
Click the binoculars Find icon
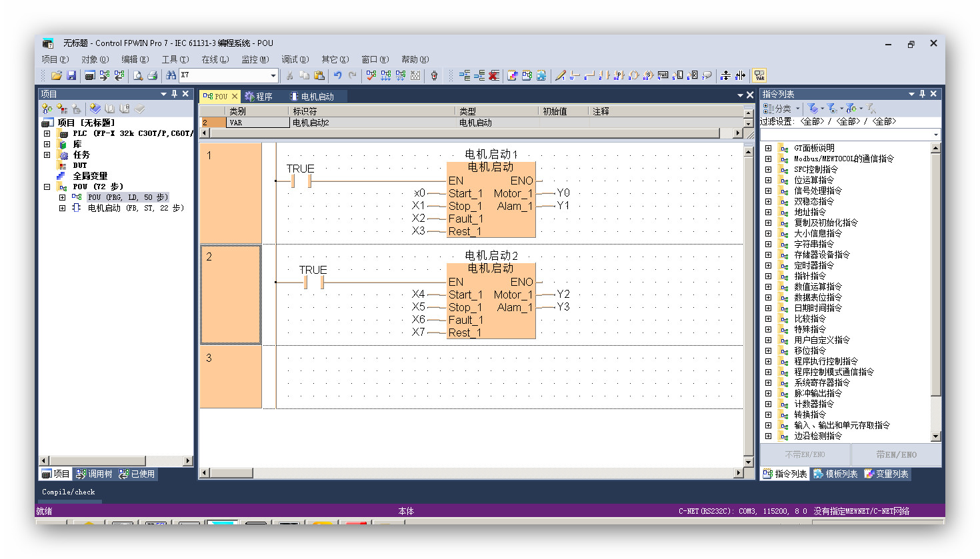(x=171, y=76)
